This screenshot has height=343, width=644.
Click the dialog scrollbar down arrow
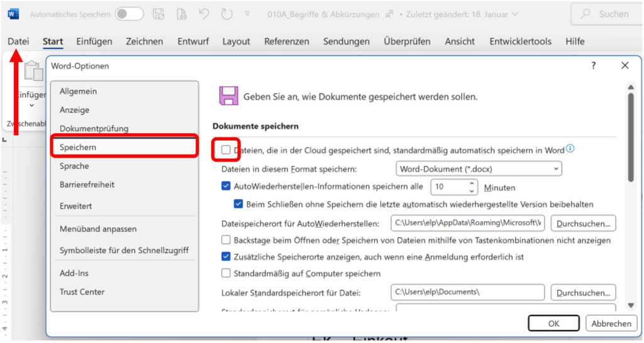631,305
